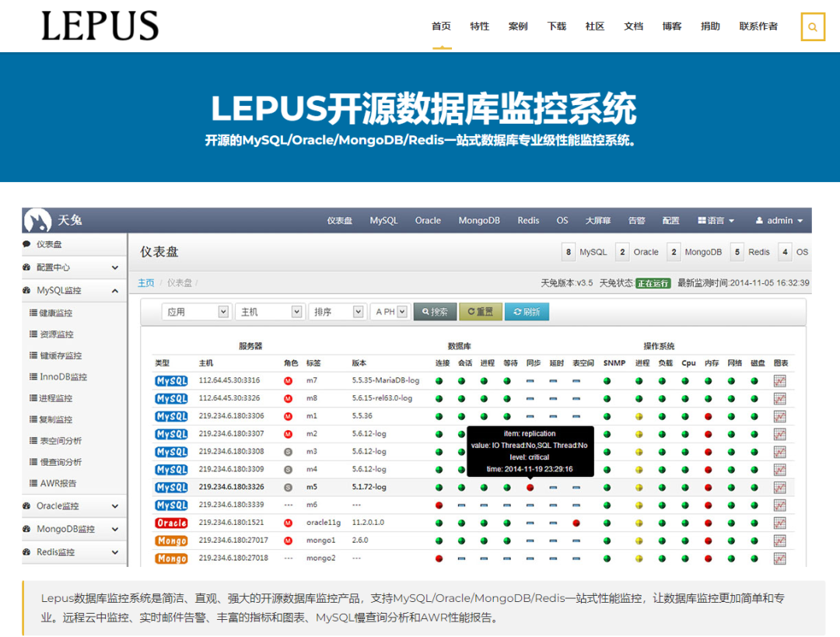Open the 捐助 navigation link
Viewport: 840px width, 637px height.
click(x=710, y=26)
